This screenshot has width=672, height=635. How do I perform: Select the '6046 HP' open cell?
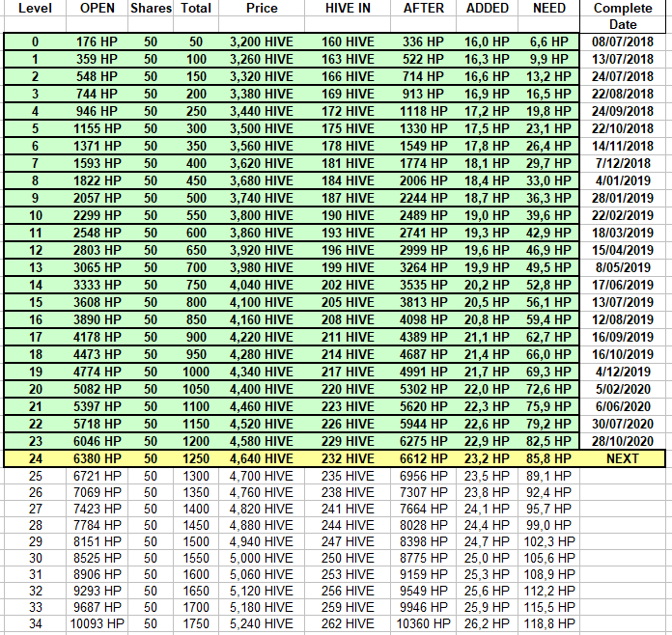pyautogui.click(x=98, y=441)
